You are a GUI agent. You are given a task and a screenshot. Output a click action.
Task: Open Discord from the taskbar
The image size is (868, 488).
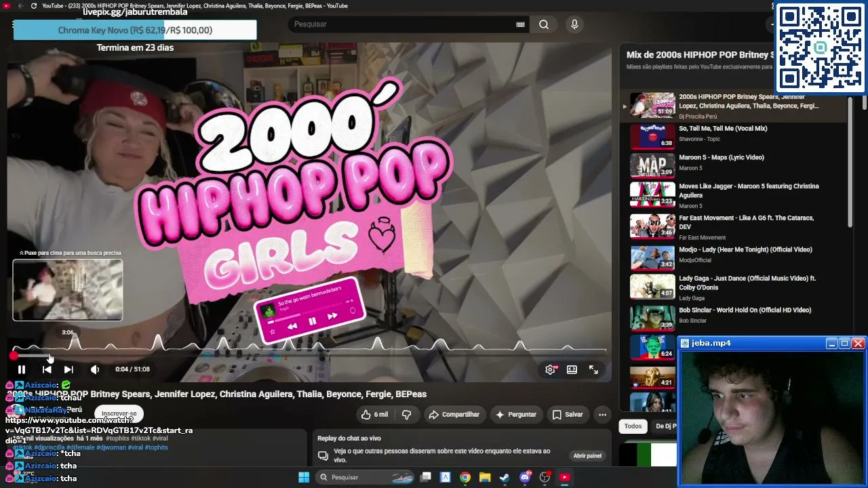(525, 477)
